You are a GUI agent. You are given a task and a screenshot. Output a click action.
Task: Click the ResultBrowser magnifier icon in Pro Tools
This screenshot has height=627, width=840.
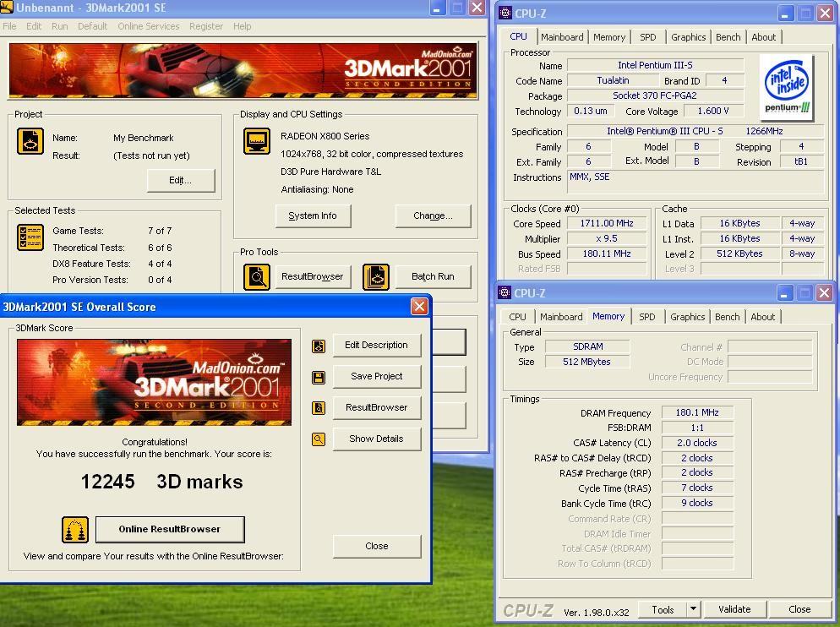coord(257,277)
